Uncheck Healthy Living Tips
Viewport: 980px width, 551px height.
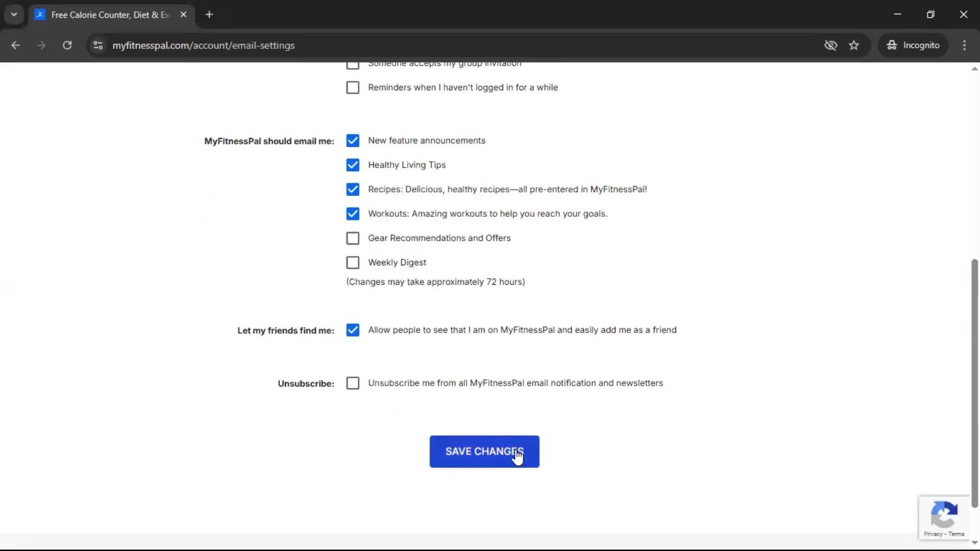353,165
